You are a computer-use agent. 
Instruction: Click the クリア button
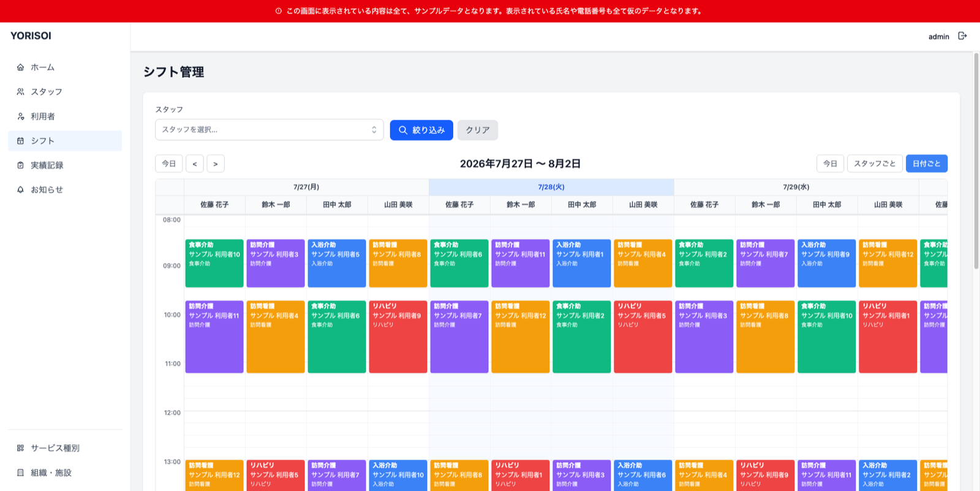pyautogui.click(x=478, y=130)
